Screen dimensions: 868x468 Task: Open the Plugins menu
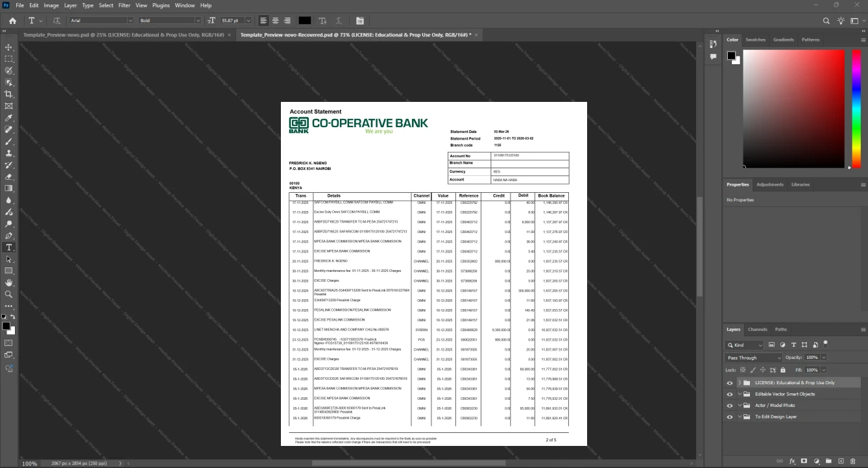pyautogui.click(x=161, y=5)
